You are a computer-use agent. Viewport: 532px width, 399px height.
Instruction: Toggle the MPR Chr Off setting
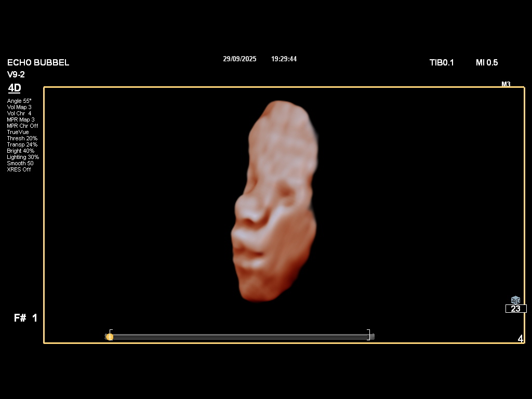[x=22, y=126]
